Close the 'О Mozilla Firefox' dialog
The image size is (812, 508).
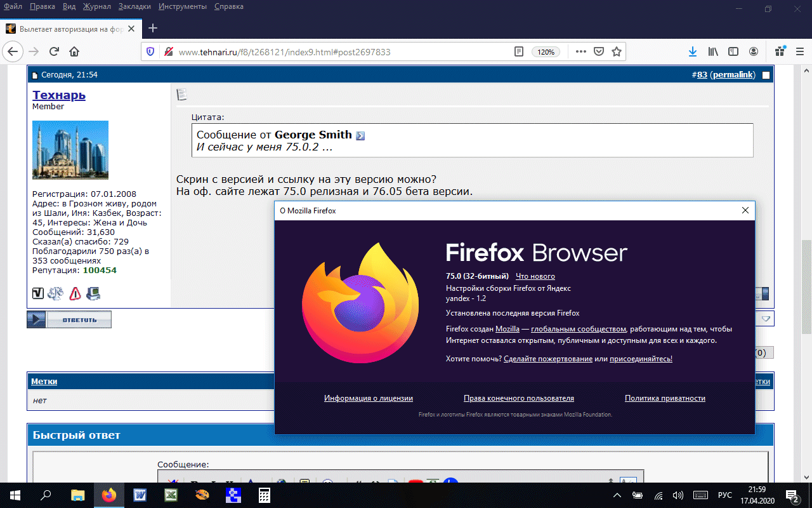[745, 211]
